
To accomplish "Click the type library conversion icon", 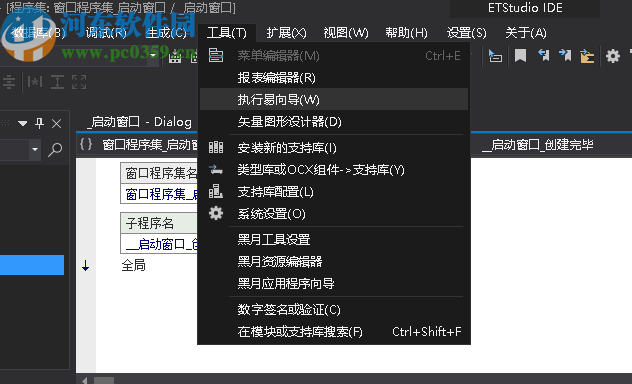I will 216,170.
